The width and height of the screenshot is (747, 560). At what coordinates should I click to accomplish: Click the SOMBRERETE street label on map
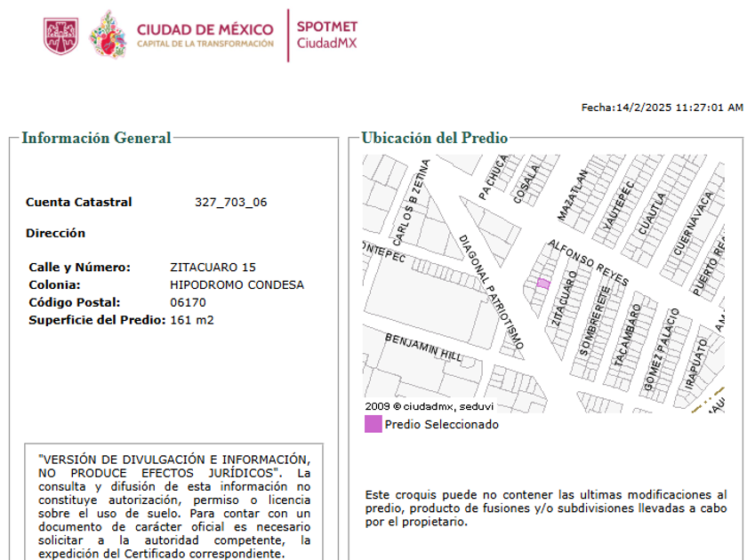[x=595, y=321]
